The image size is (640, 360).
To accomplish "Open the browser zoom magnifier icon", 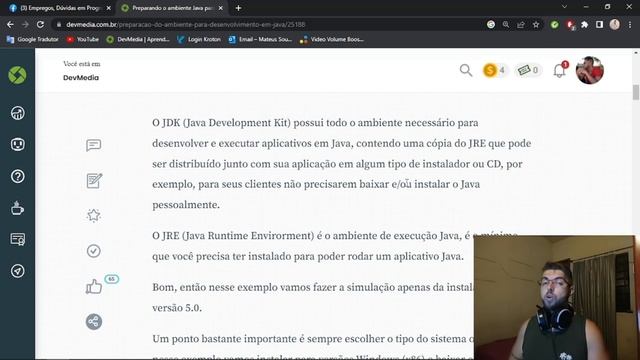I will point(506,24).
